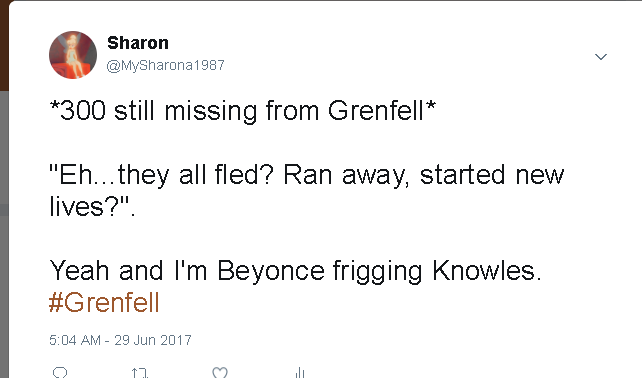This screenshot has width=642, height=378.
Task: Follow the #Grenfell hashtag link
Action: click(x=104, y=303)
